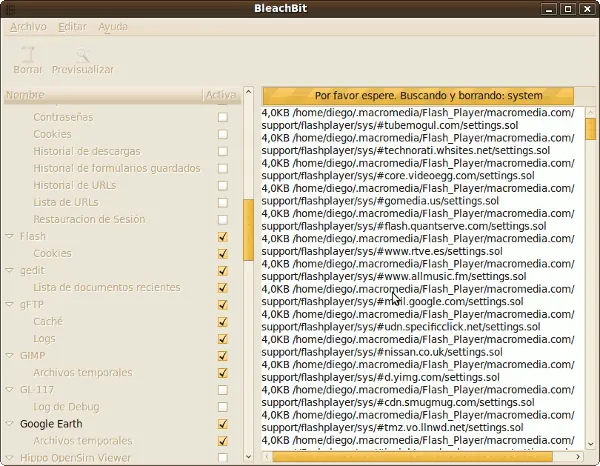Viewport: 600px width, 466px height.
Task: Check the Log de Debug box
Action: 223,407
